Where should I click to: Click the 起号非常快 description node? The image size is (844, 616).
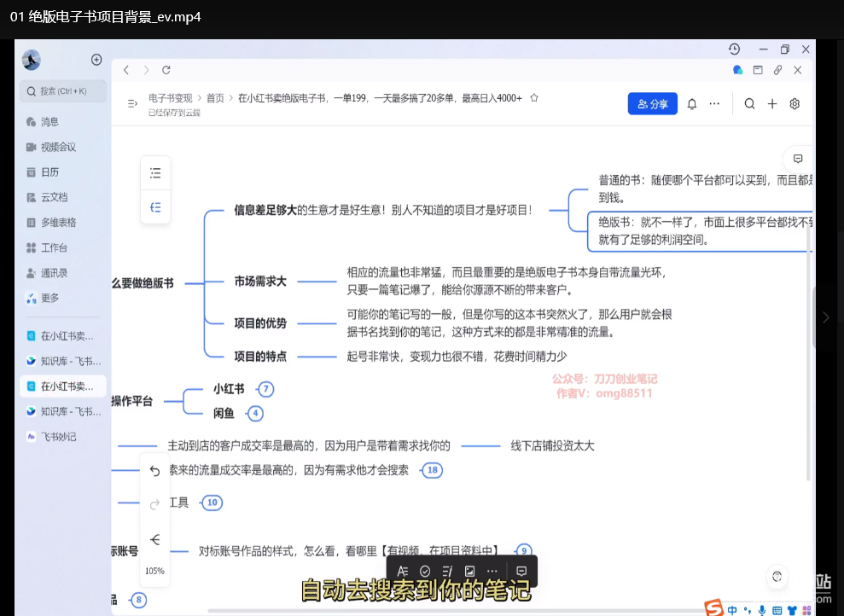coord(457,356)
